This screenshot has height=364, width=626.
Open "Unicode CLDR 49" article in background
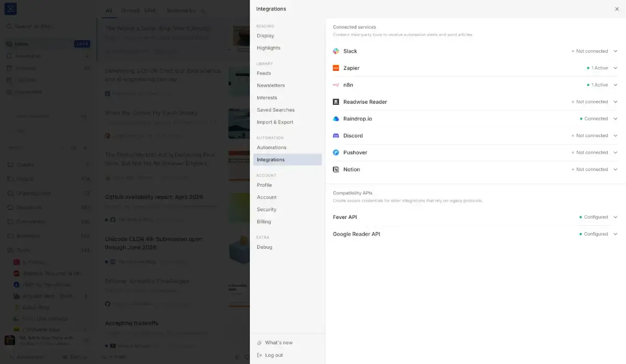click(153, 243)
